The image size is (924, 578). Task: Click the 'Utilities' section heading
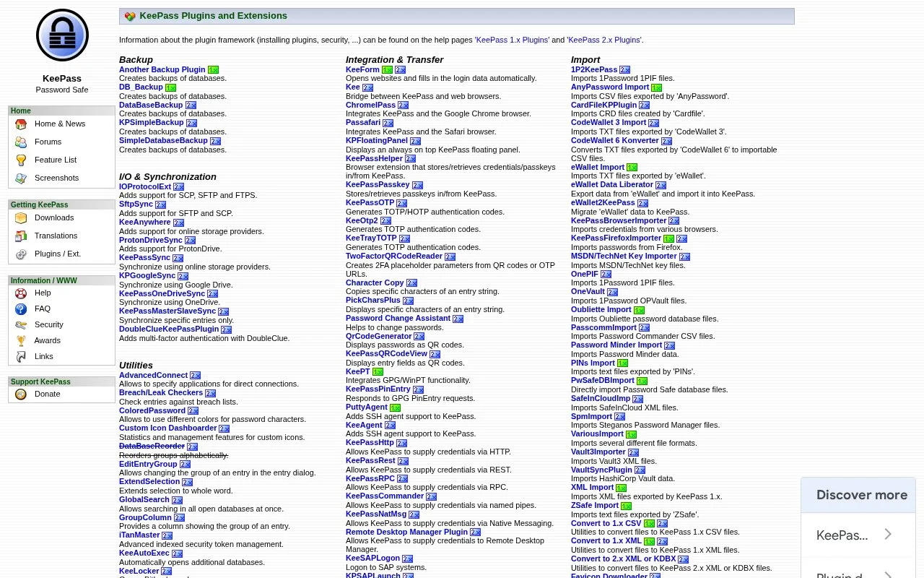point(136,366)
